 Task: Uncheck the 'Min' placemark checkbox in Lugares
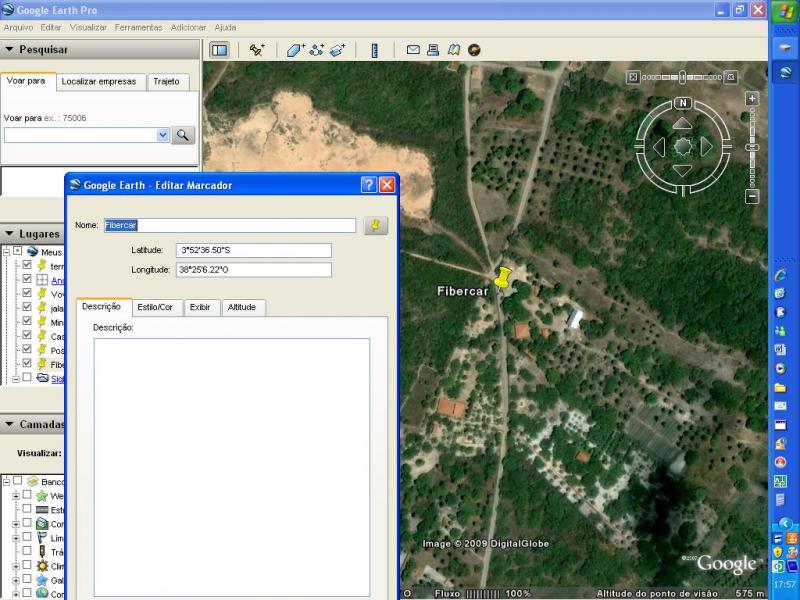tap(27, 321)
